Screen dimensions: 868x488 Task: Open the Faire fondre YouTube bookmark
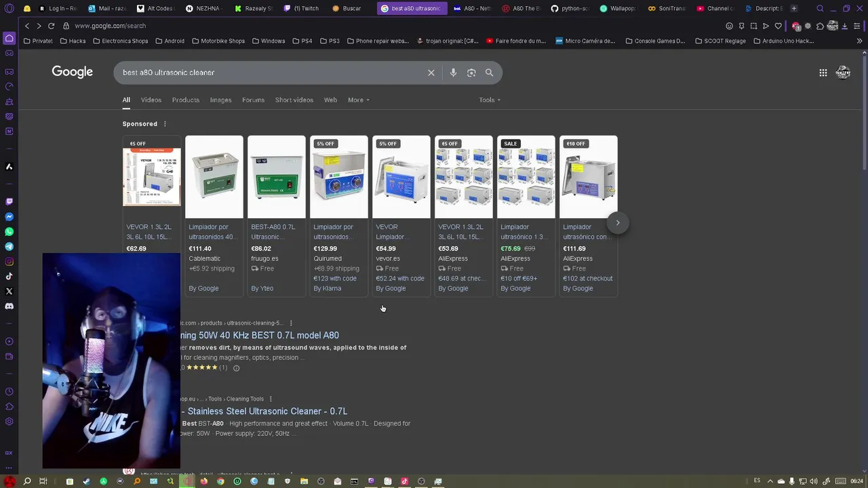click(515, 41)
